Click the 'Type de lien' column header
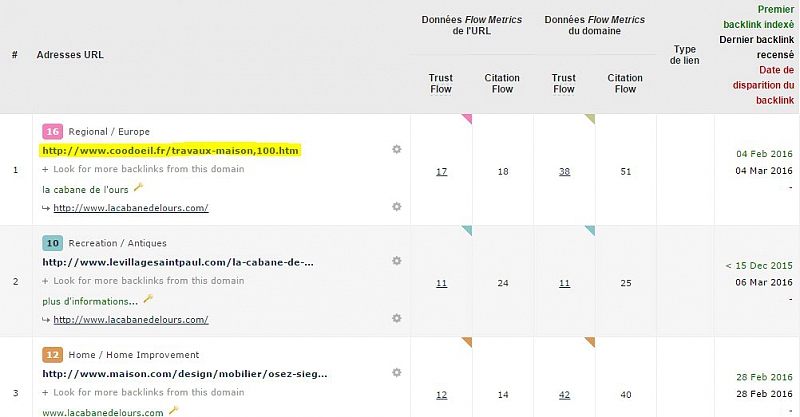800x417 pixels. pyautogui.click(x=685, y=54)
